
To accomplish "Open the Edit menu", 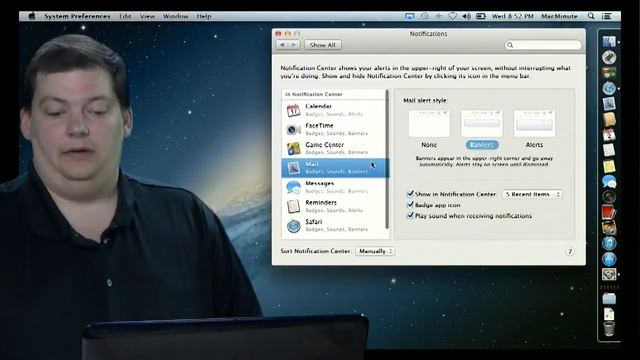I will point(125,16).
